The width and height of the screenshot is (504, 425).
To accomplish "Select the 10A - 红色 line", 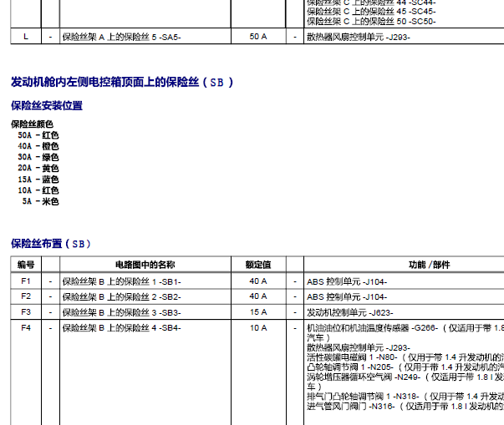I will [x=38, y=190].
